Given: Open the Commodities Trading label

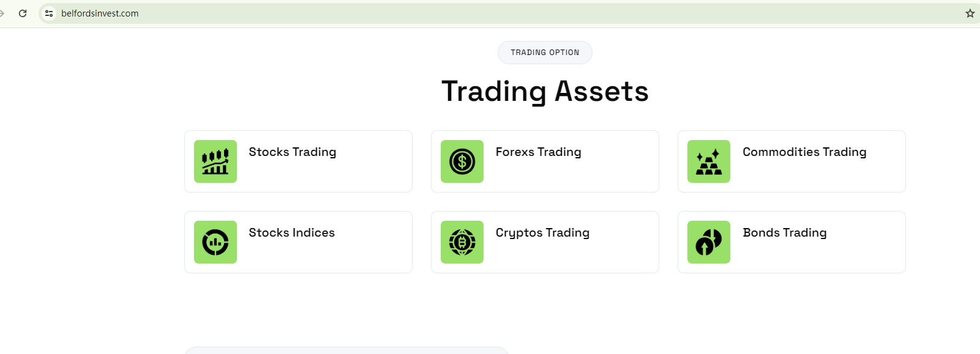Looking at the screenshot, I should (804, 152).
